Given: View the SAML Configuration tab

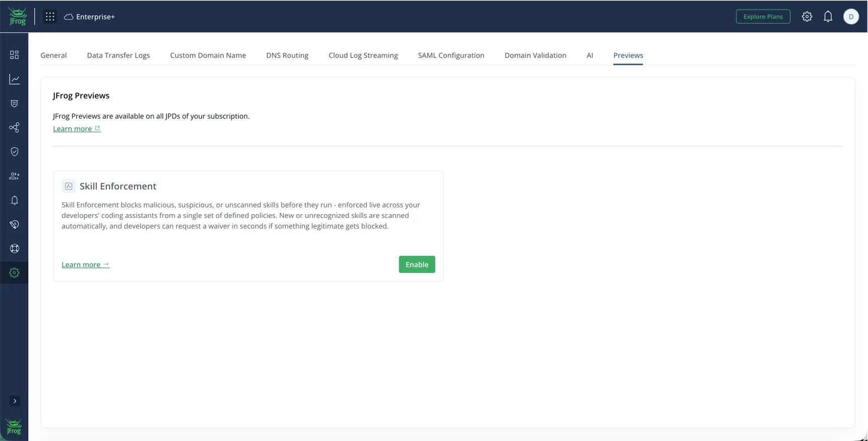Looking at the screenshot, I should tap(451, 56).
